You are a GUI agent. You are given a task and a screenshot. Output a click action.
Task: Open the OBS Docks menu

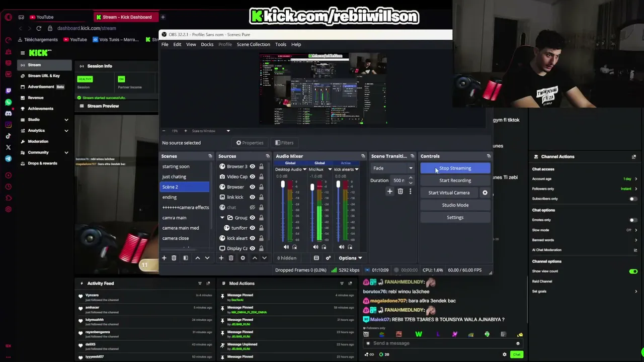click(x=207, y=44)
